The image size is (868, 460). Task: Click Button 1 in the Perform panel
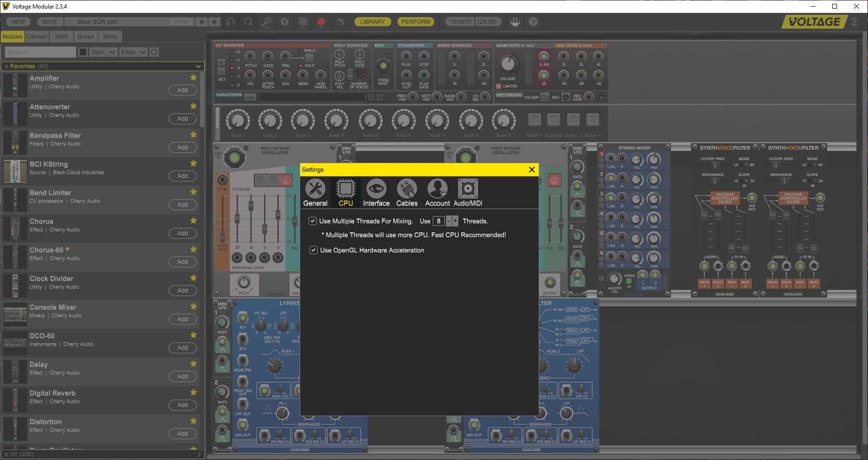coord(534,119)
